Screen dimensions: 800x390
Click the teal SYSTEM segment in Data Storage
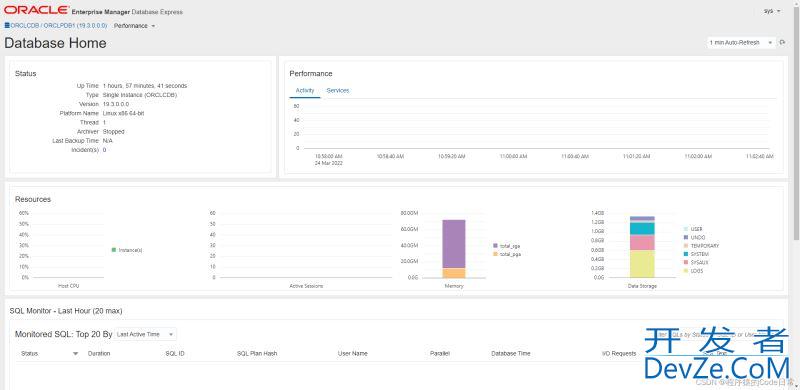tap(642, 228)
